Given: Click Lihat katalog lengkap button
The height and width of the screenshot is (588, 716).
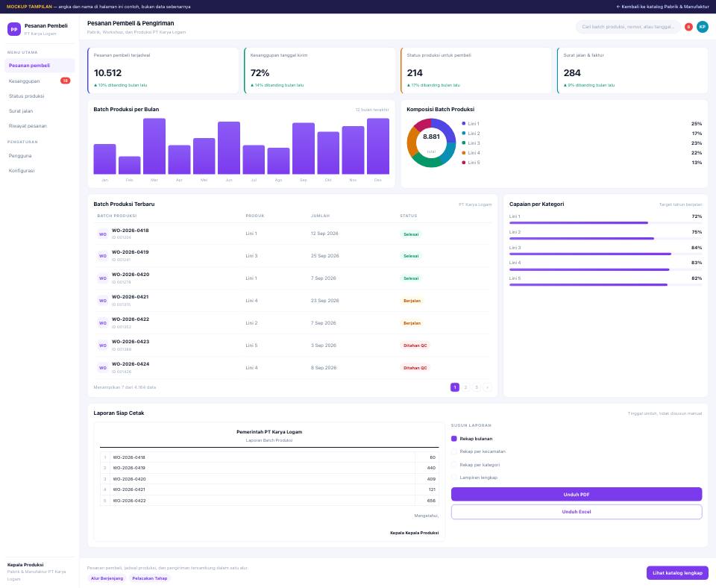Looking at the screenshot, I should [x=677, y=573].
